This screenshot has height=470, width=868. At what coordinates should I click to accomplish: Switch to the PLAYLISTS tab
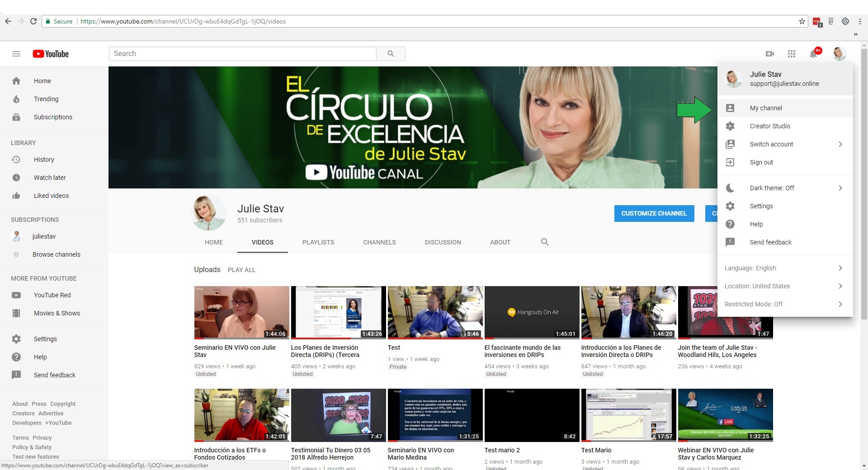(318, 242)
